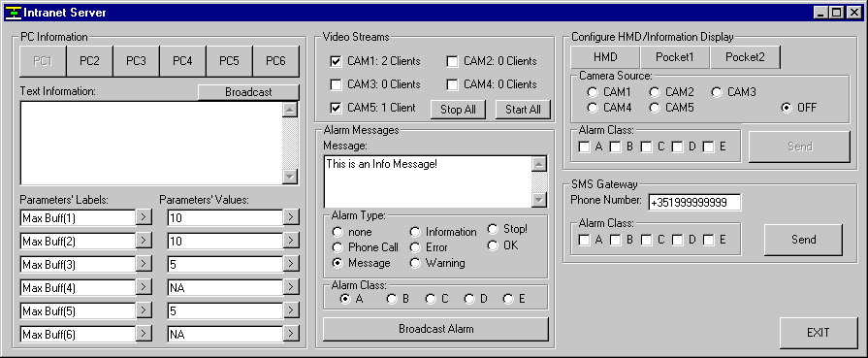Click the Max Buff(5) value field
The width and height of the screenshot is (868, 358).
tap(225, 310)
